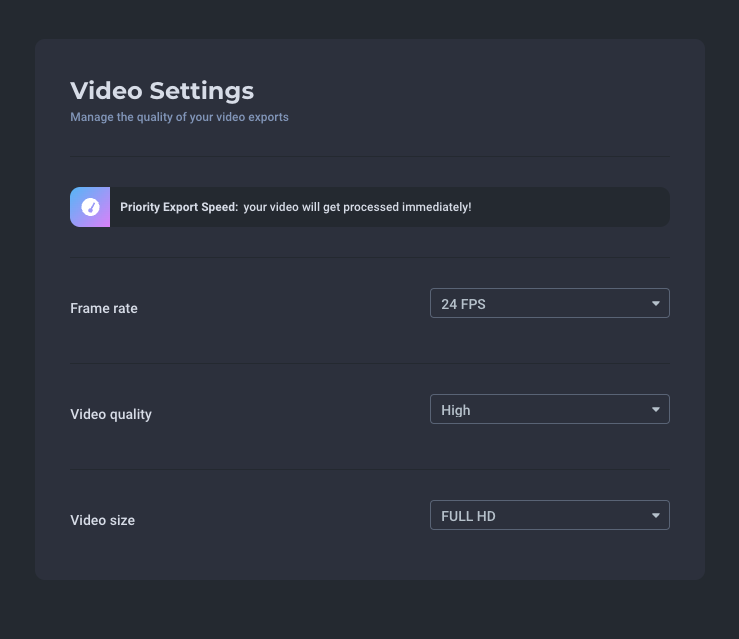Click the Priority Export speedometer icon
This screenshot has width=739, height=639.
(90, 207)
